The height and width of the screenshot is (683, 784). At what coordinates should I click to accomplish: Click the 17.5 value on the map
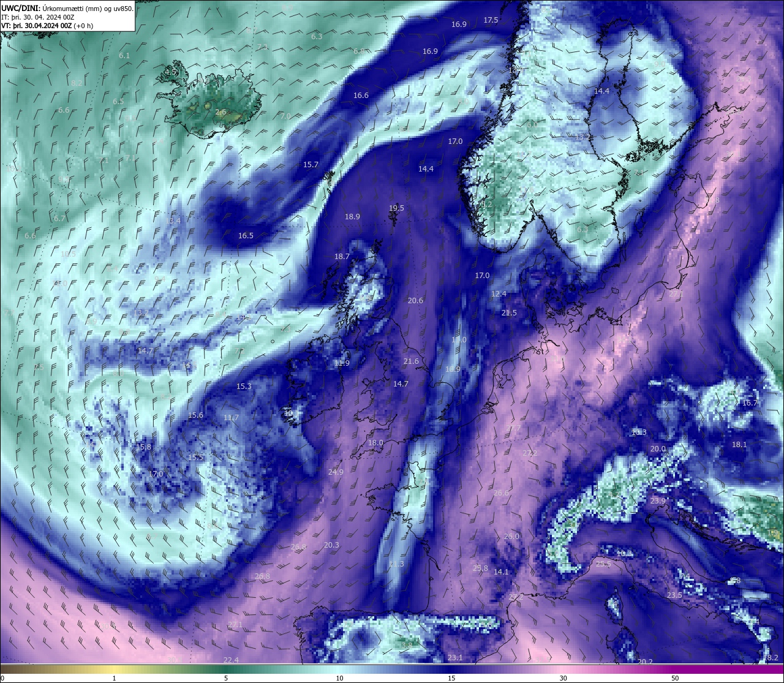(x=491, y=20)
